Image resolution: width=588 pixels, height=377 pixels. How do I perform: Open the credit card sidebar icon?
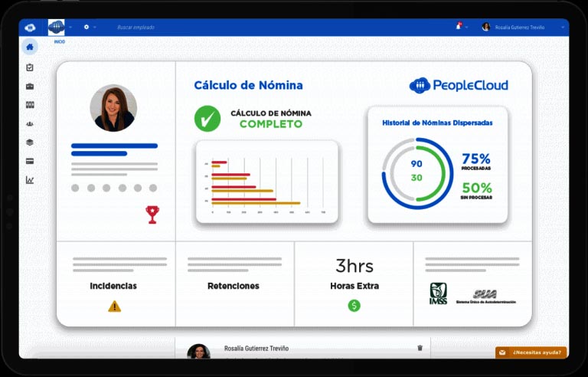(x=30, y=161)
